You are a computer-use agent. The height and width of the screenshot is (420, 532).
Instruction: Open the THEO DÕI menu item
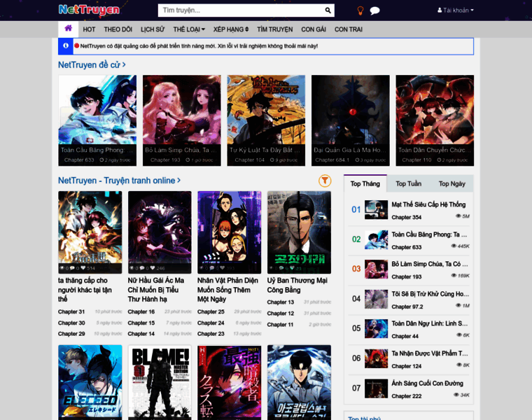click(x=118, y=29)
